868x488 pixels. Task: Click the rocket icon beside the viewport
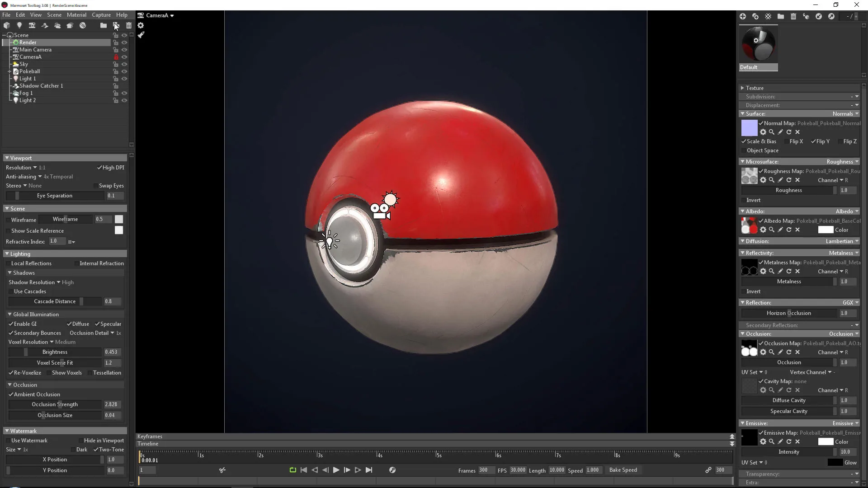pyautogui.click(x=141, y=35)
